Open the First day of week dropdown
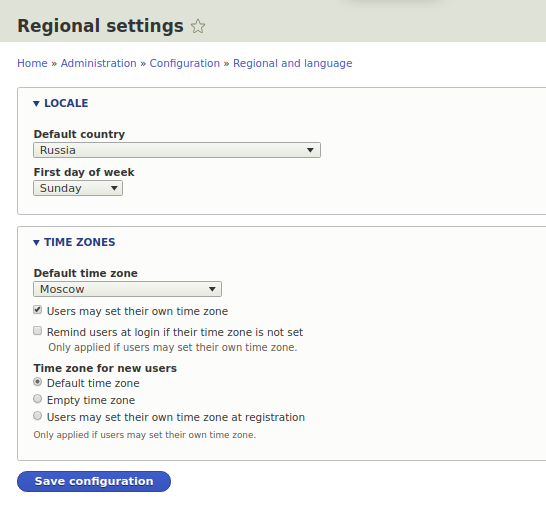The image size is (546, 509). [x=78, y=188]
